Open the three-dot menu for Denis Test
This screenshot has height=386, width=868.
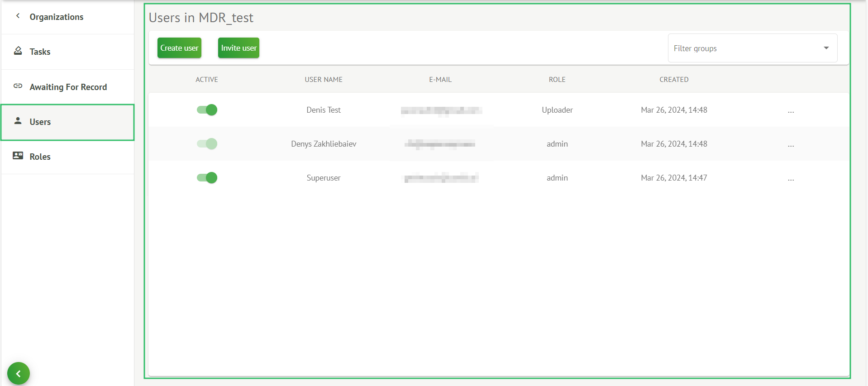coord(791,110)
